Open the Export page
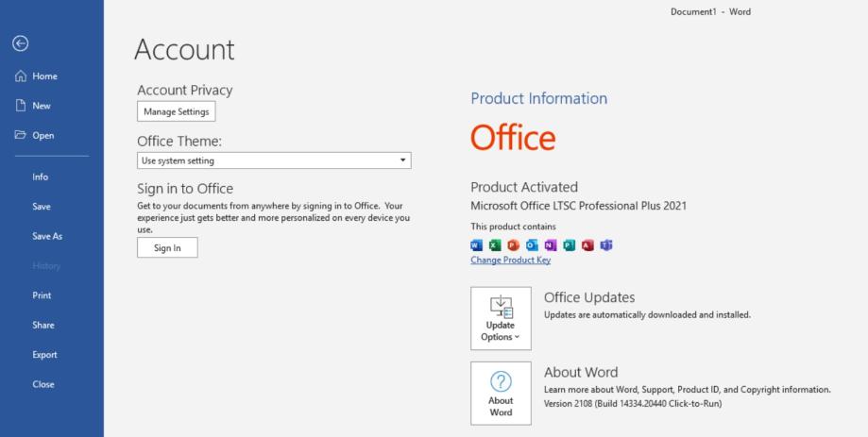The height and width of the screenshot is (437, 868). click(x=44, y=355)
